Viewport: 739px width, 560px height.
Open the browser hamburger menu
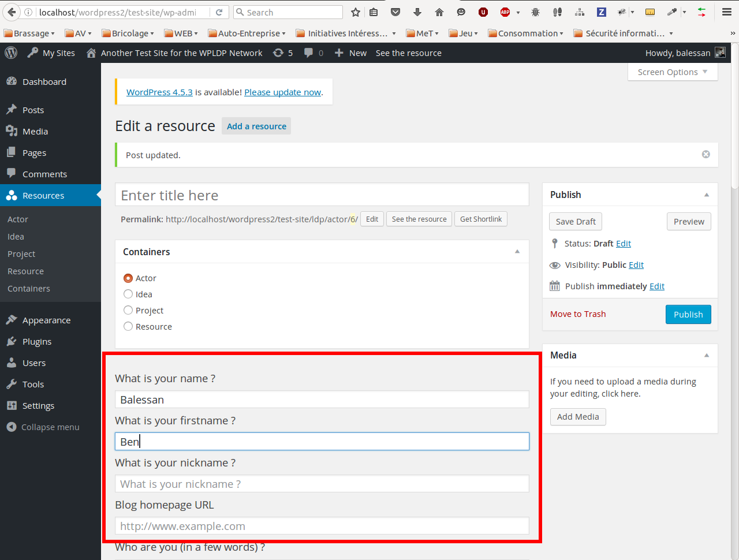[727, 12]
